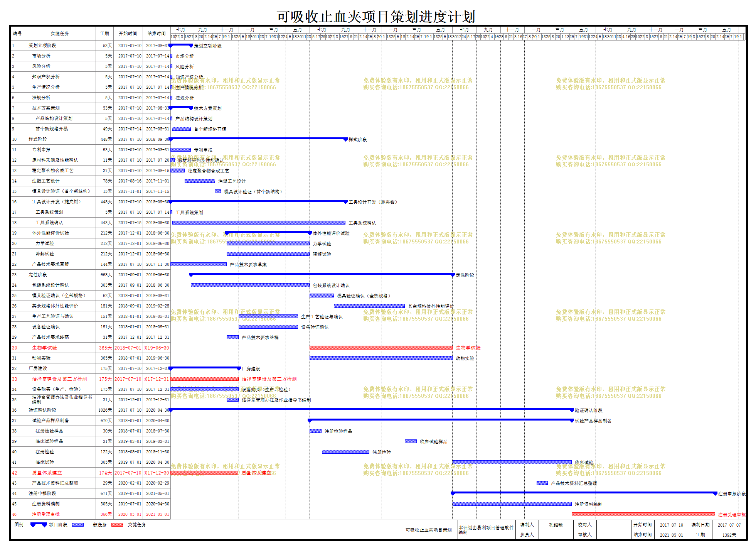Click the 注册申报阶段 summary bar
The width and height of the screenshot is (756, 549).
pyautogui.click(x=584, y=493)
